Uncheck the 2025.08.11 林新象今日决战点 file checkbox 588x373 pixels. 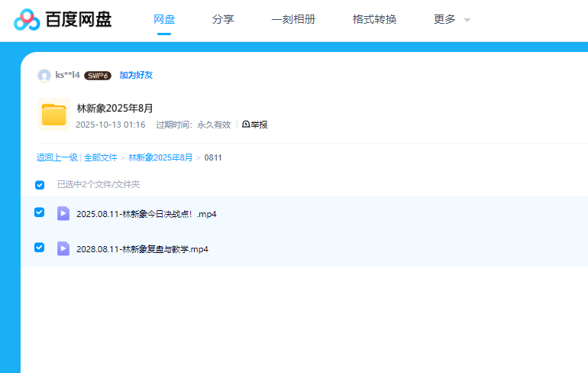click(40, 212)
